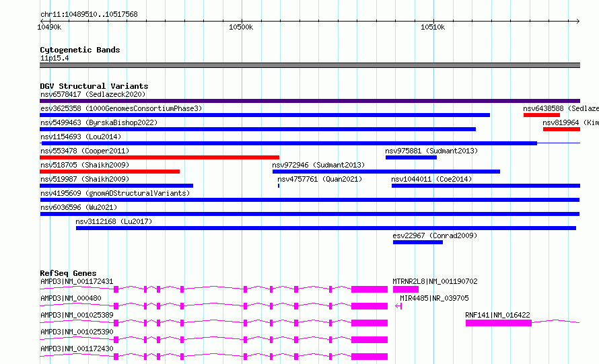The image size is (599, 364).
Task: Select the blue nsv519987 variant bar
Action: 116,186
